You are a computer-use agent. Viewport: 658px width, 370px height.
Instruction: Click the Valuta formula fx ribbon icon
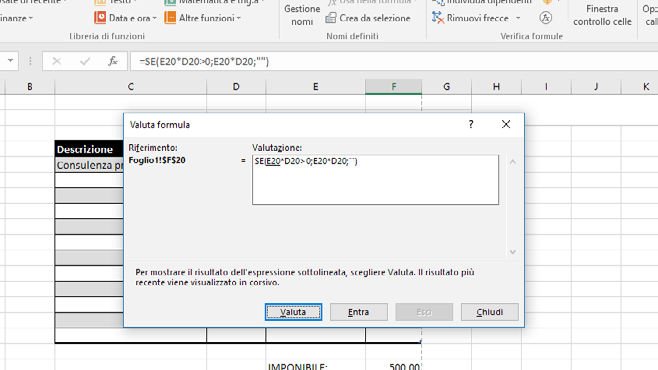tap(546, 18)
